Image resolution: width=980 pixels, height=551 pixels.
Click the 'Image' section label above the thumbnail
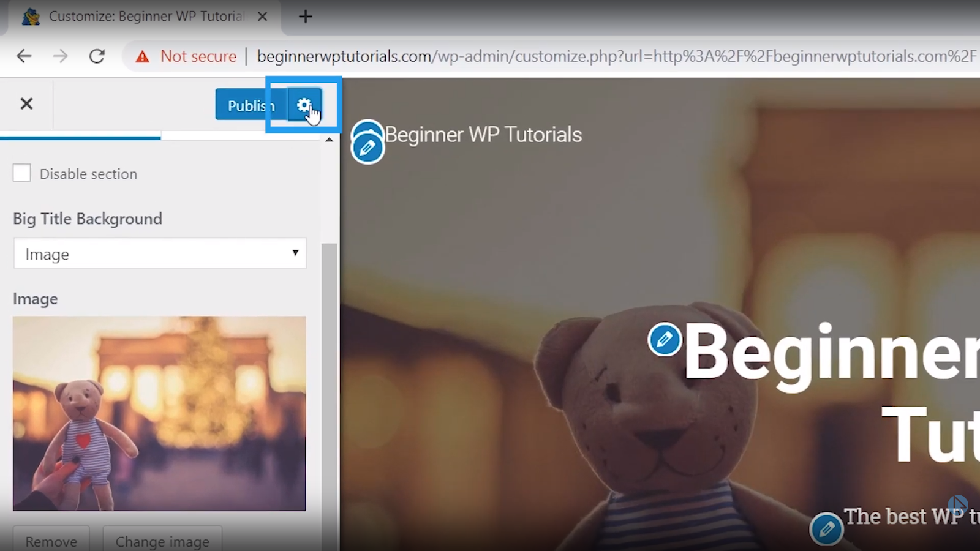(36, 299)
